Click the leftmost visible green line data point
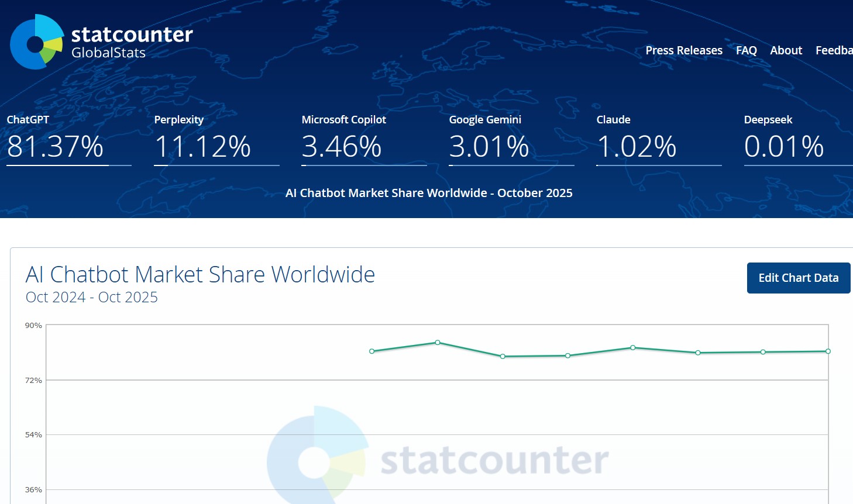 [x=372, y=351]
